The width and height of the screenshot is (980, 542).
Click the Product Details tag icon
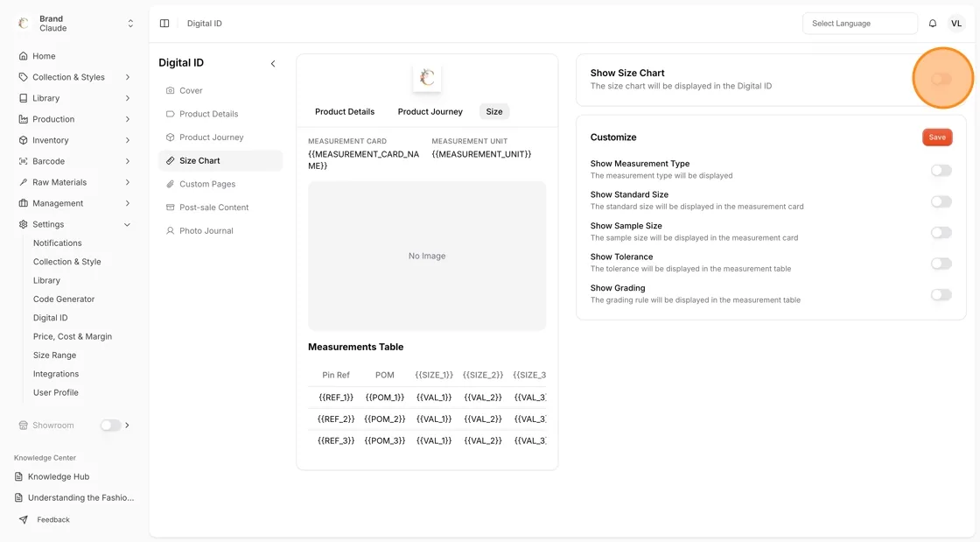(x=170, y=114)
